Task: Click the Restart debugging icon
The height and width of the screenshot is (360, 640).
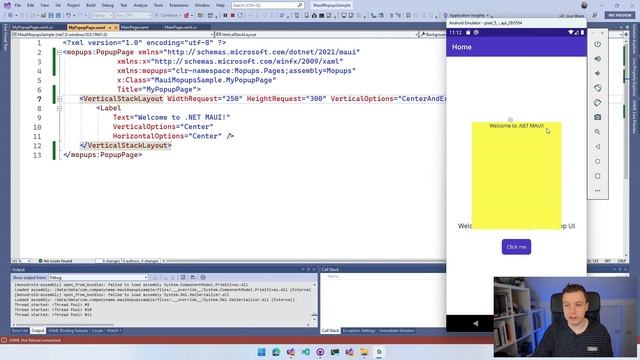Action: coord(240,16)
